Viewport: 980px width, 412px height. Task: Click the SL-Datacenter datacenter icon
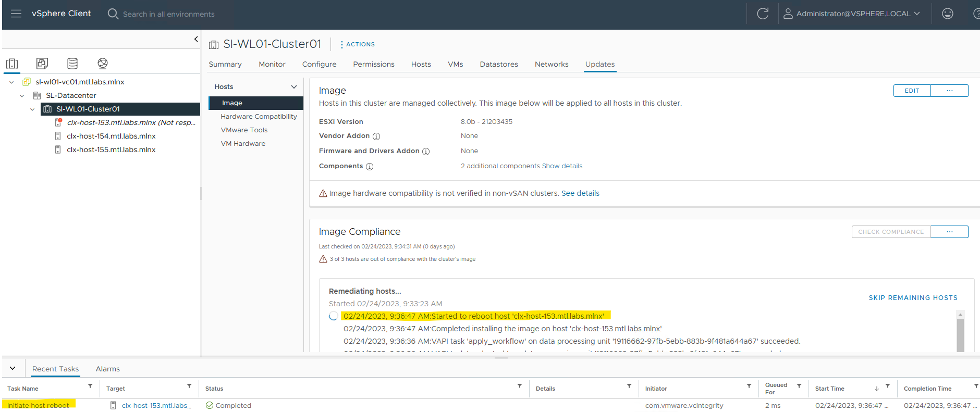[x=37, y=95]
